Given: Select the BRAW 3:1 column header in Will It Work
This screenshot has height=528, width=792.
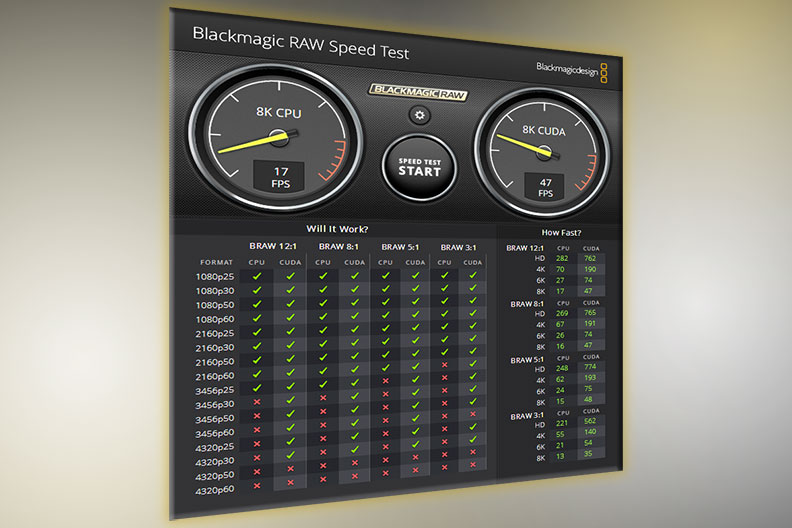Looking at the screenshot, I should pos(458,248).
